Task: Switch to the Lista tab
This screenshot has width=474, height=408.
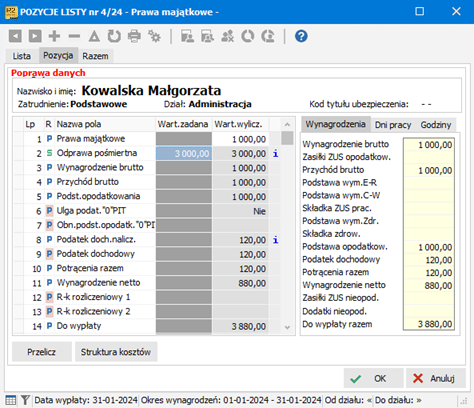Action: (22, 56)
